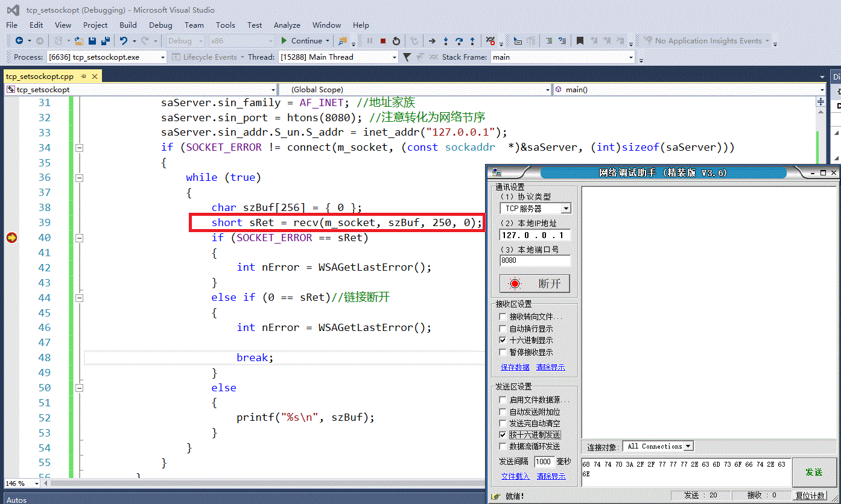Open the Process dropdown
841x504 pixels.
pyautogui.click(x=163, y=57)
